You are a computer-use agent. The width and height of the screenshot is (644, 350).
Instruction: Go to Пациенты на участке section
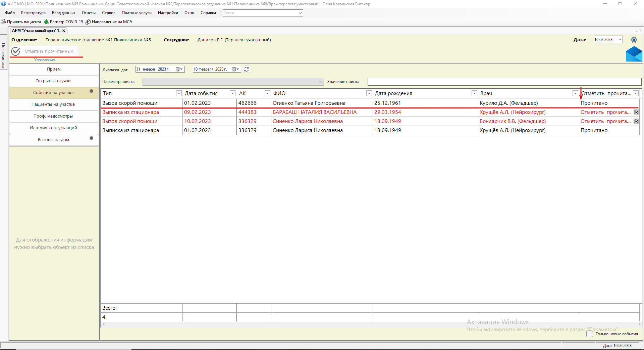(54, 104)
